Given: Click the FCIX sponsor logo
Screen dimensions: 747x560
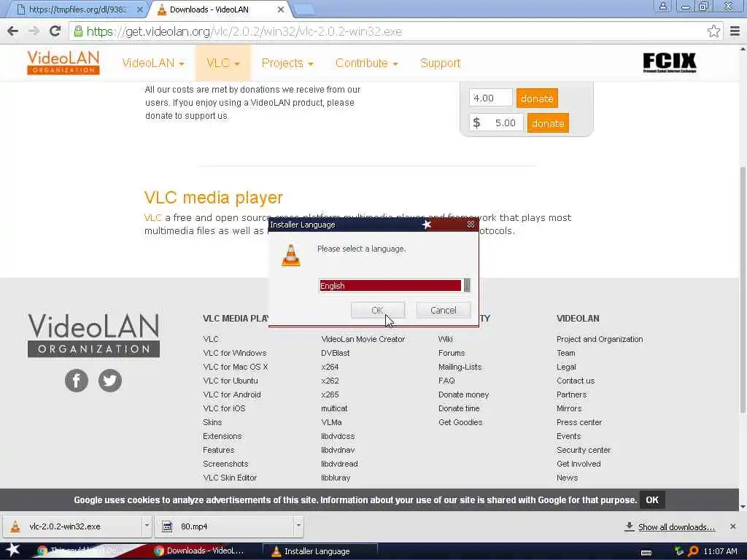Looking at the screenshot, I should coord(670,63).
